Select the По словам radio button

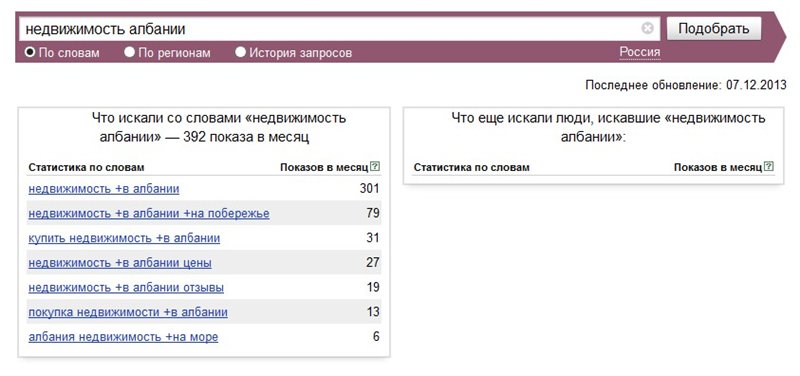[30, 52]
